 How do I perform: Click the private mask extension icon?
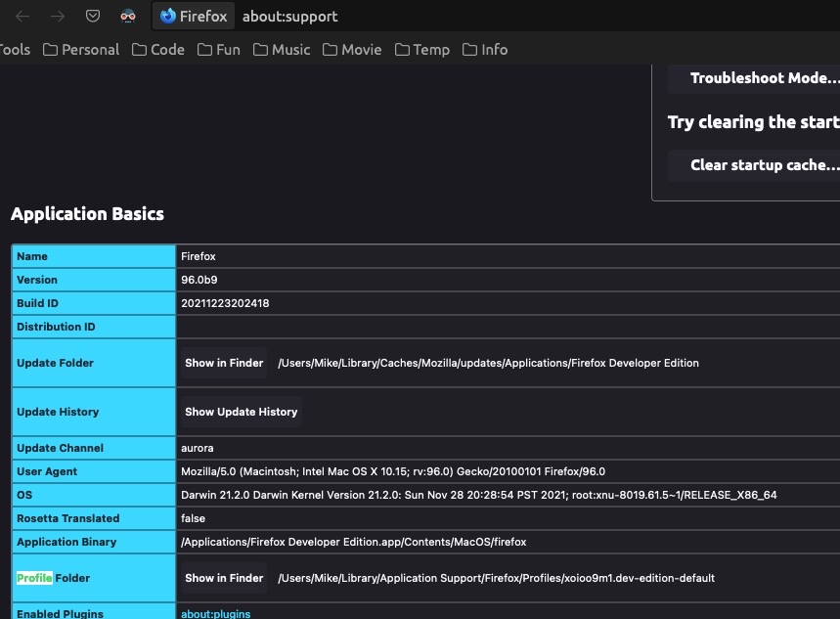(x=128, y=17)
